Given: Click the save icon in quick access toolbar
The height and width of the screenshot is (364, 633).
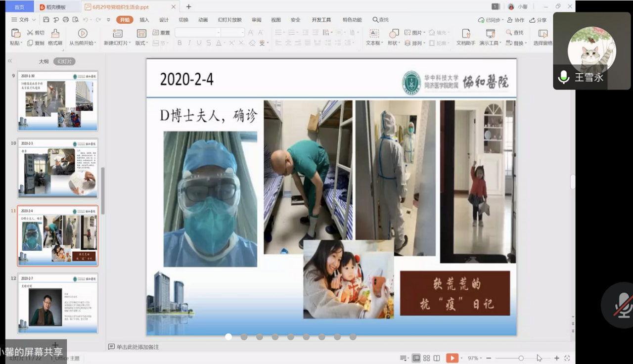Looking at the screenshot, I should tap(46, 20).
